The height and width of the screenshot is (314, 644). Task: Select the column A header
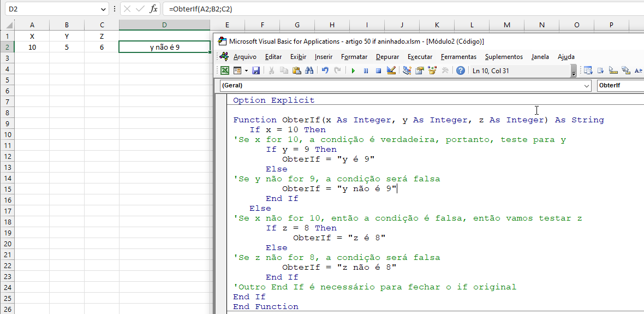tap(32, 25)
